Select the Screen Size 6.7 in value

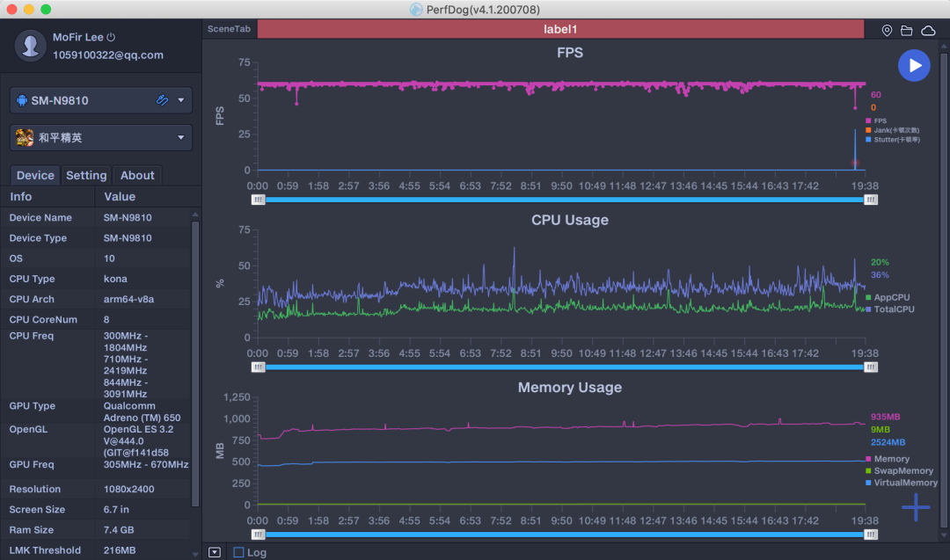[x=116, y=509]
